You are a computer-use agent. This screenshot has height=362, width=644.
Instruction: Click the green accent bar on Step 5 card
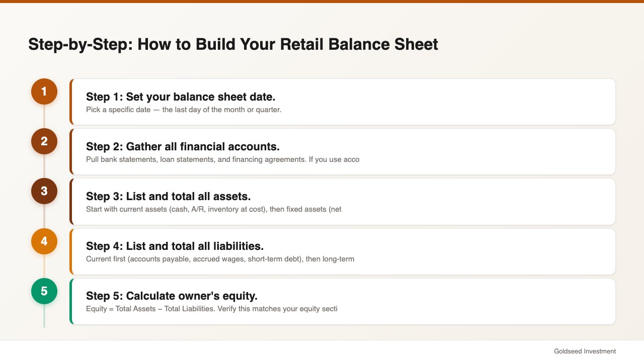pos(71,301)
